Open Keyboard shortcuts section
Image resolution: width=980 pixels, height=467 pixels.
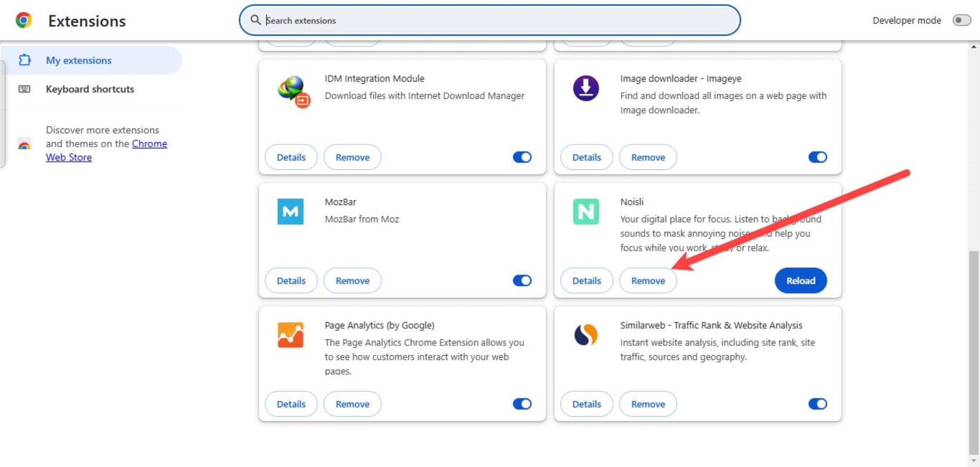point(90,89)
